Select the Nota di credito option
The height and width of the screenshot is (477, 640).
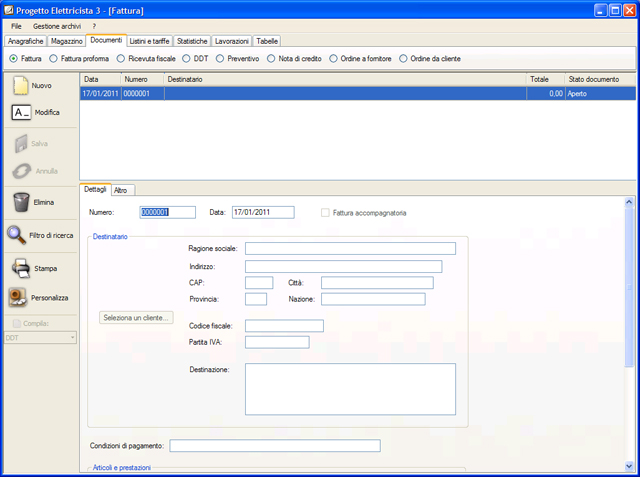pyautogui.click(x=271, y=59)
